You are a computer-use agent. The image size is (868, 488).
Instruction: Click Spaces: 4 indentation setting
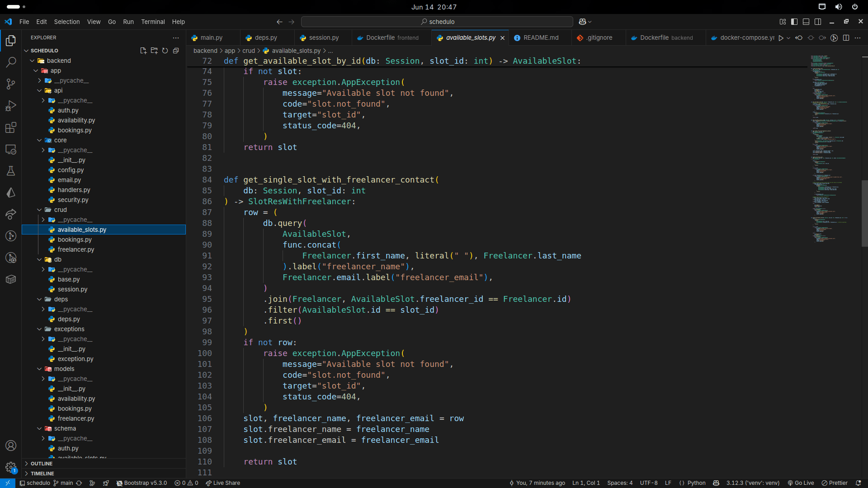tap(620, 483)
